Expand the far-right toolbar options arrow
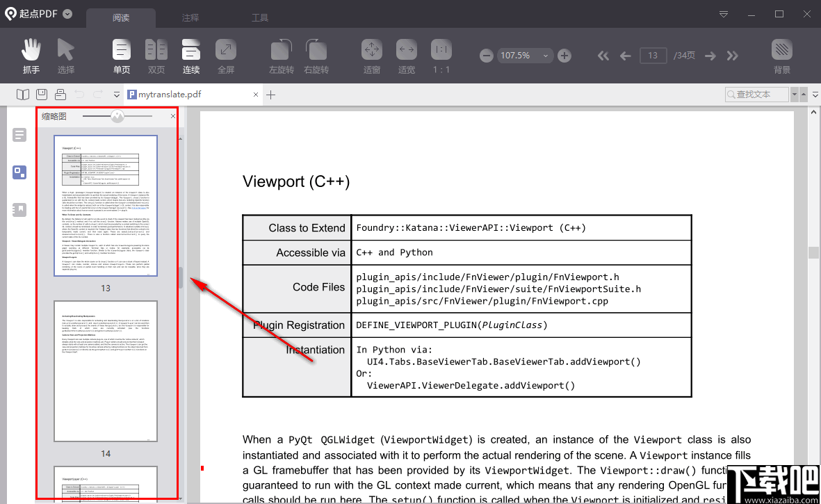The height and width of the screenshot is (504, 821). (x=815, y=95)
